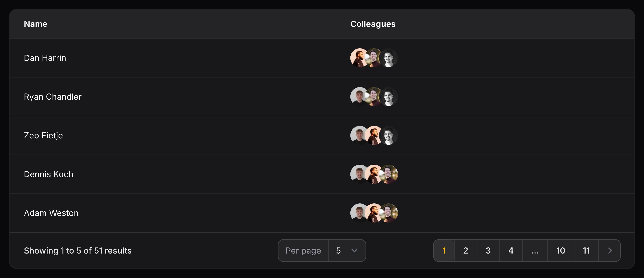Image resolution: width=644 pixels, height=278 pixels.
Task: Open page 10 of results
Action: pos(561,251)
